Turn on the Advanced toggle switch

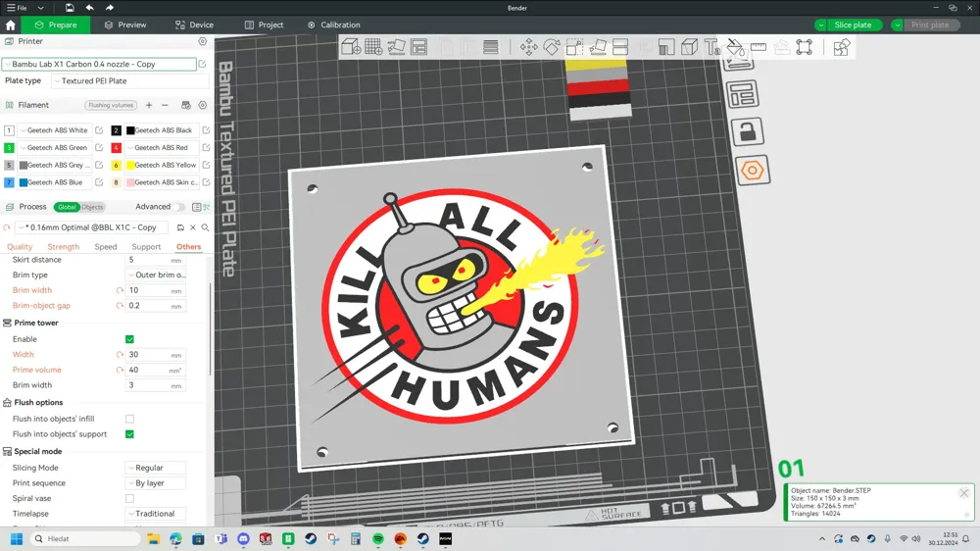click(x=179, y=207)
